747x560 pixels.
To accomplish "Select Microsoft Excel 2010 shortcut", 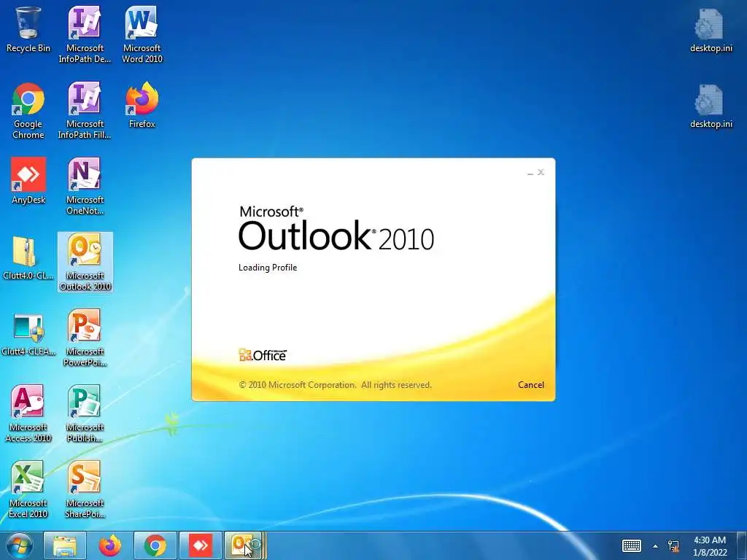I will pyautogui.click(x=28, y=489).
